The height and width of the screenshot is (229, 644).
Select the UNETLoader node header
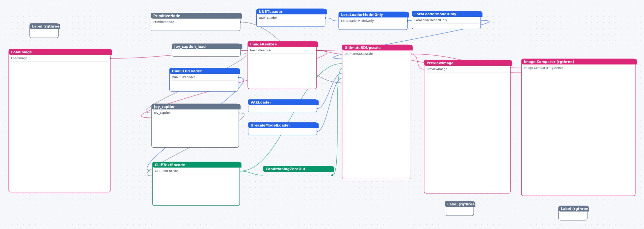pos(292,11)
